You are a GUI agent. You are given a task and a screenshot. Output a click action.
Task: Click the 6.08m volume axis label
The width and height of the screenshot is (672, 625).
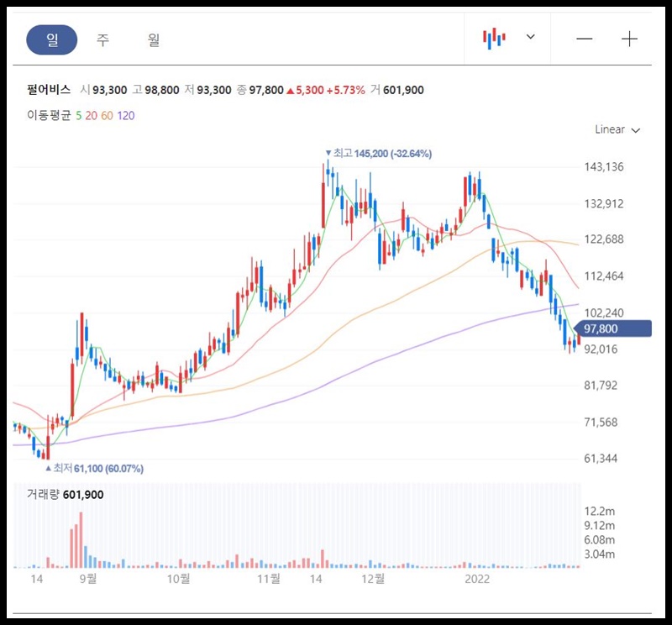click(600, 539)
